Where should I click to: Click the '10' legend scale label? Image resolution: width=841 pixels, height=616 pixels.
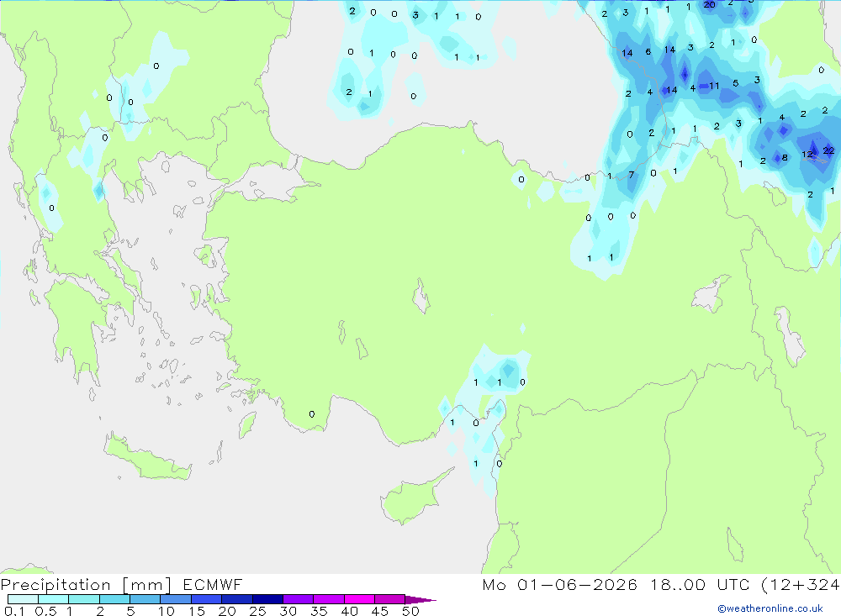click(166, 611)
